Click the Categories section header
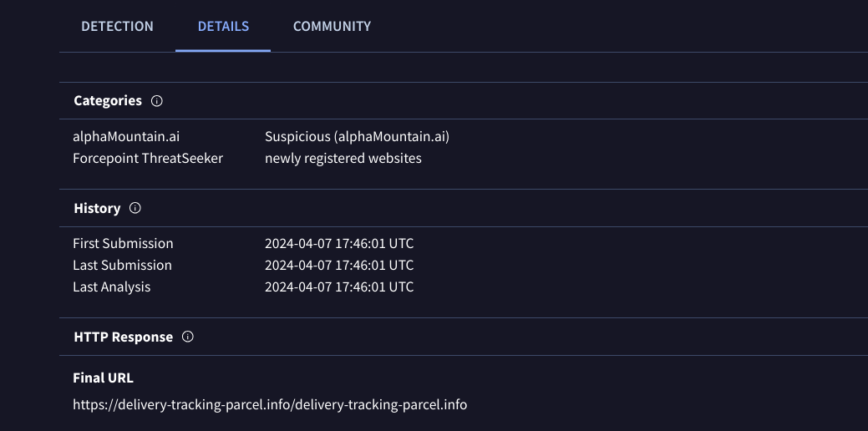Screen dimensions: 868x431 pyautogui.click(x=108, y=101)
